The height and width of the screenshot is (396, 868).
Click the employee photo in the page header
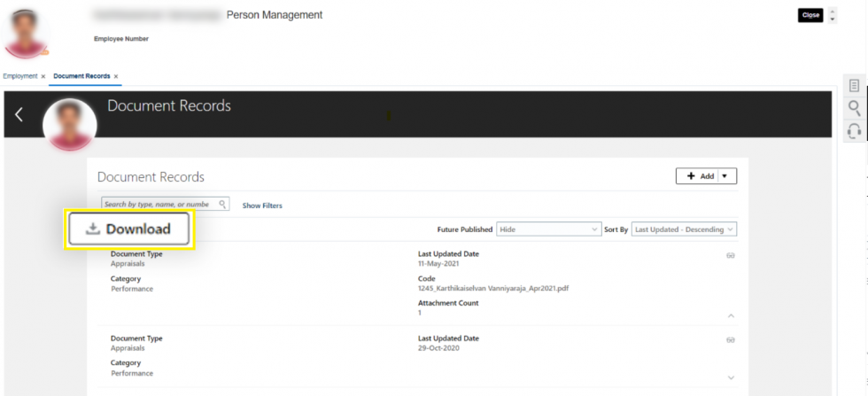point(25,32)
